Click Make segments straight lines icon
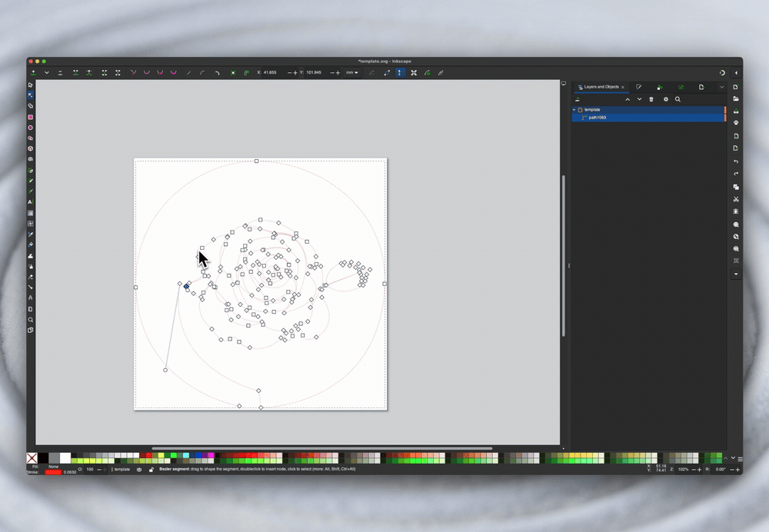This screenshot has height=532, width=769. (x=189, y=72)
